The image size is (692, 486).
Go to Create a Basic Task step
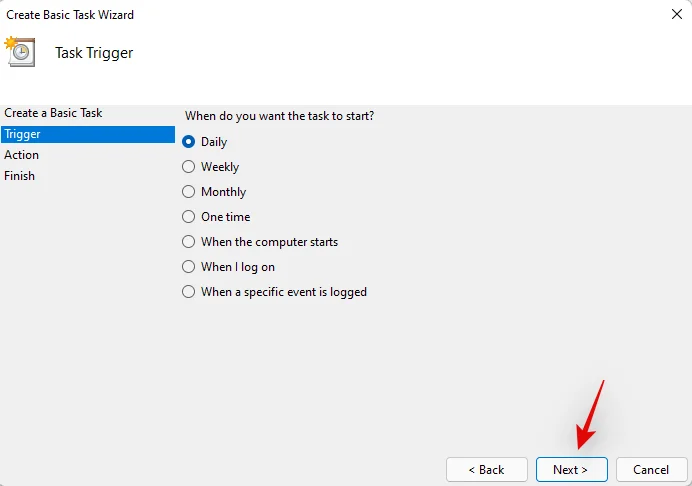pos(53,113)
